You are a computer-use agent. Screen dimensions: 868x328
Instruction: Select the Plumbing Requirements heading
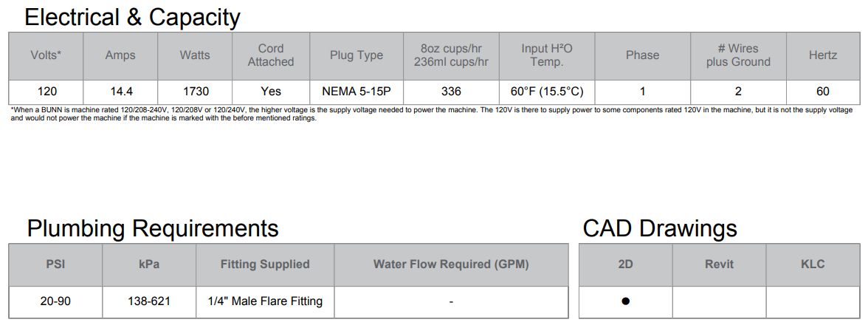tap(153, 228)
